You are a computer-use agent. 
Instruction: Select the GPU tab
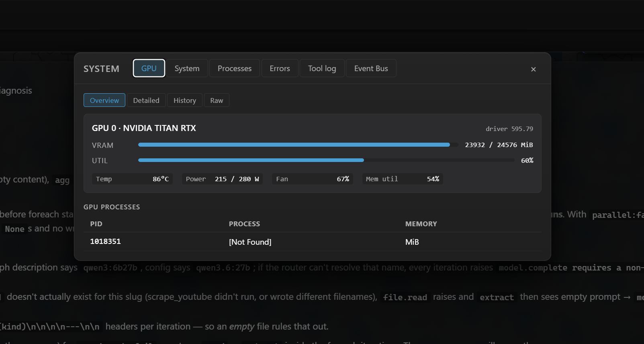coord(149,68)
